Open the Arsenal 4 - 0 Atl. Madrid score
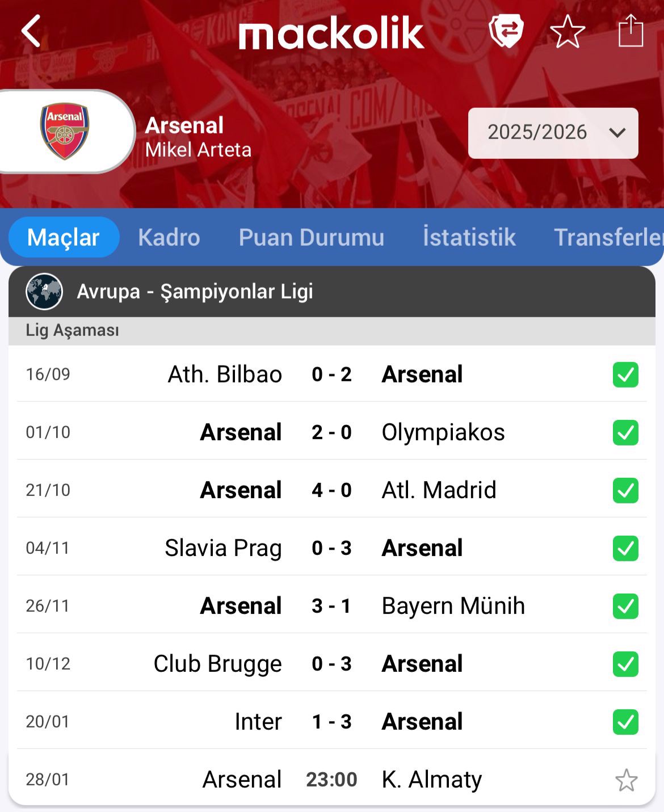 point(331,490)
